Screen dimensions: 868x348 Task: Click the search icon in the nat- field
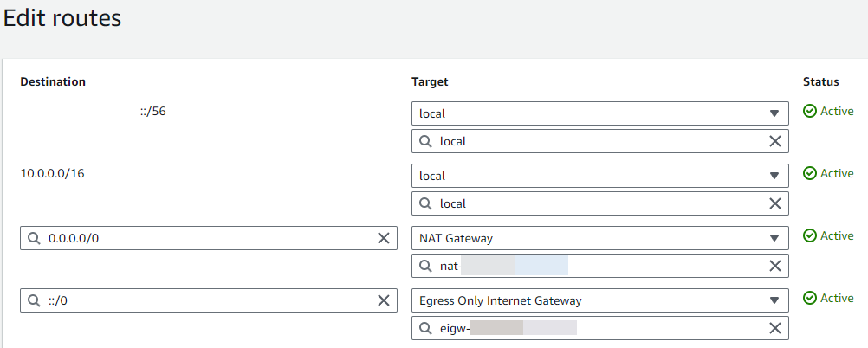pyautogui.click(x=426, y=266)
